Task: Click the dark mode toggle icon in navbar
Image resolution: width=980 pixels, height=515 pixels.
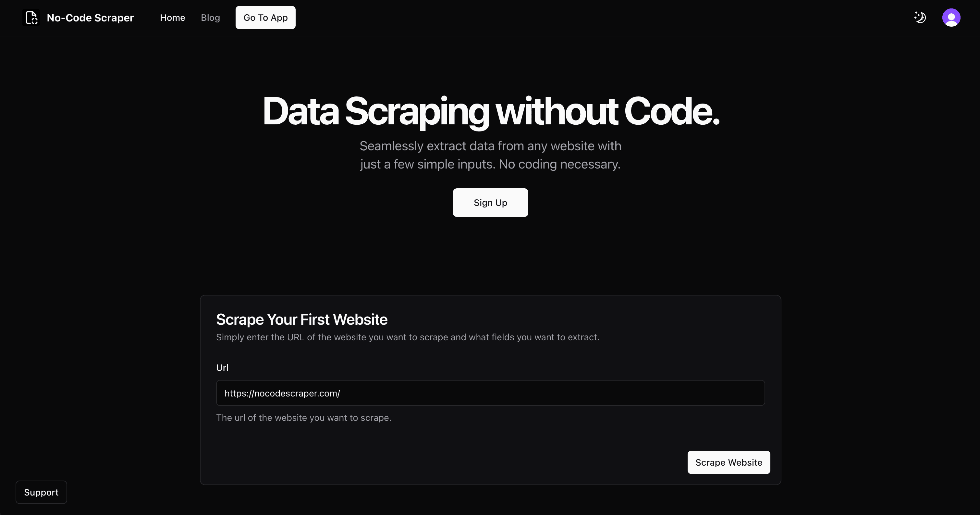Action: pos(920,18)
